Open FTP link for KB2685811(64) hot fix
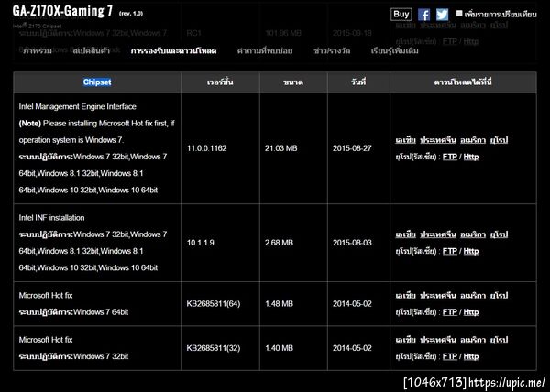550x392 pixels. click(450, 312)
